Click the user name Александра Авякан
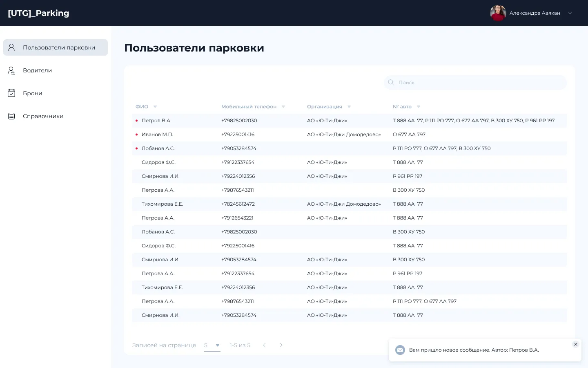Screen dimensions: 588x368 535,13
